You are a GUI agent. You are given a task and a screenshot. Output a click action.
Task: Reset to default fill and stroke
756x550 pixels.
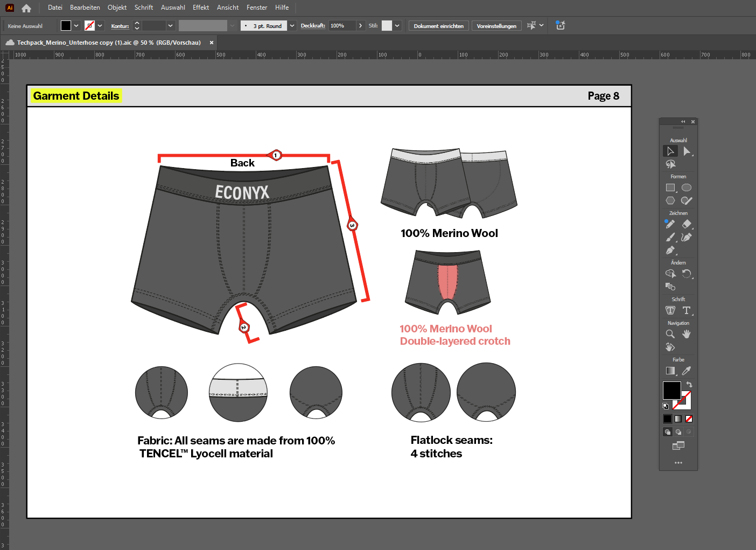(666, 406)
